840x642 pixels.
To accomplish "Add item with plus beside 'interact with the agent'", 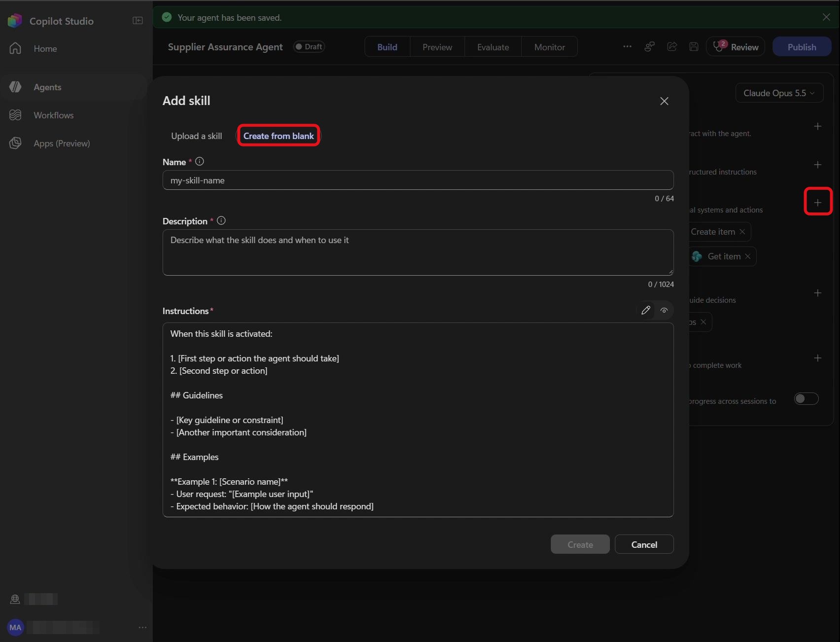I will 817,126.
